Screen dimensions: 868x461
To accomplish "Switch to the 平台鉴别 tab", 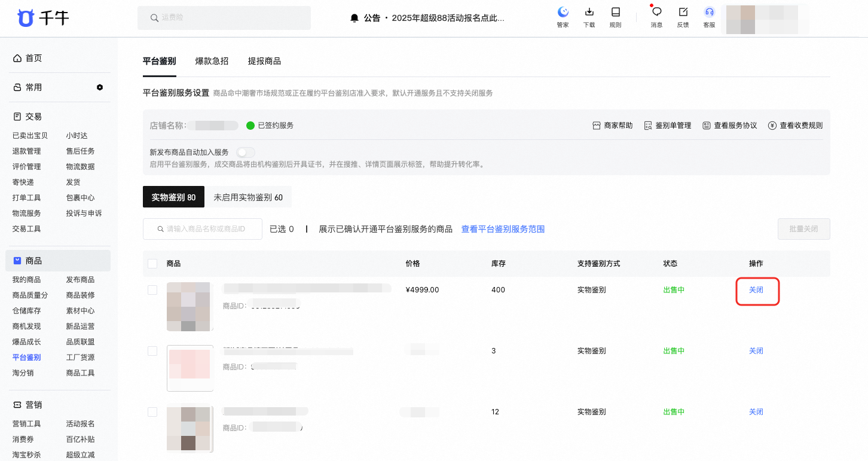I will pos(160,61).
